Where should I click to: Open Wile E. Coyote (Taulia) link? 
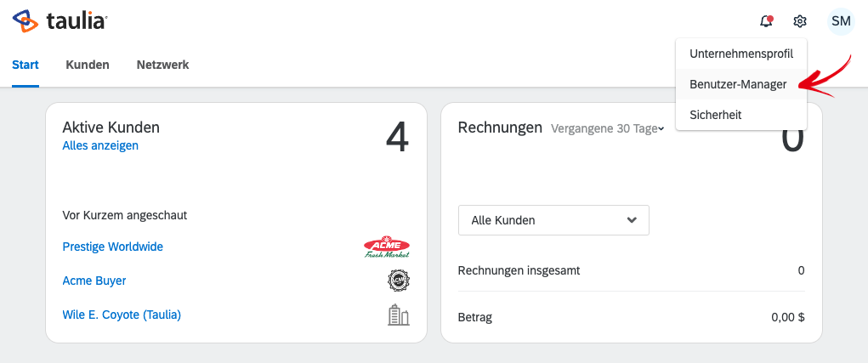122,315
